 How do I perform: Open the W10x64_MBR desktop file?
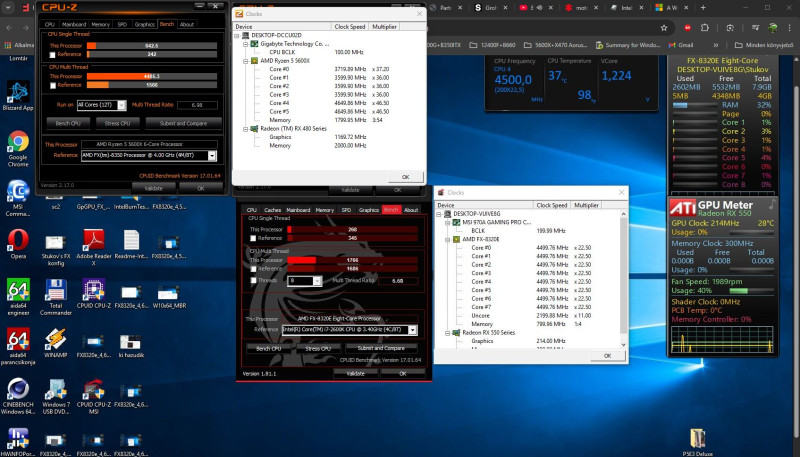coord(169,297)
